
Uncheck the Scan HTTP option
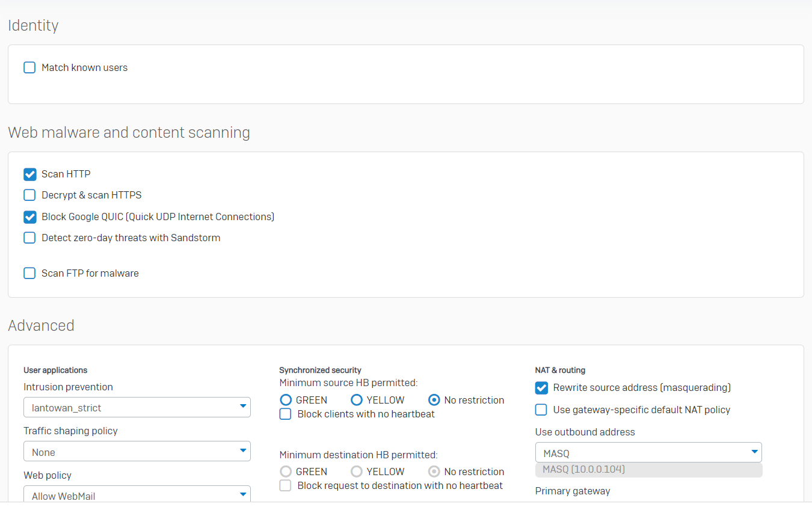[29, 174]
